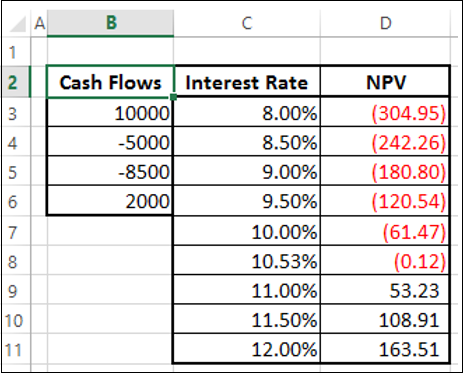Click the fill handle on cell B2
This screenshot has width=463, height=373.
[173, 97]
